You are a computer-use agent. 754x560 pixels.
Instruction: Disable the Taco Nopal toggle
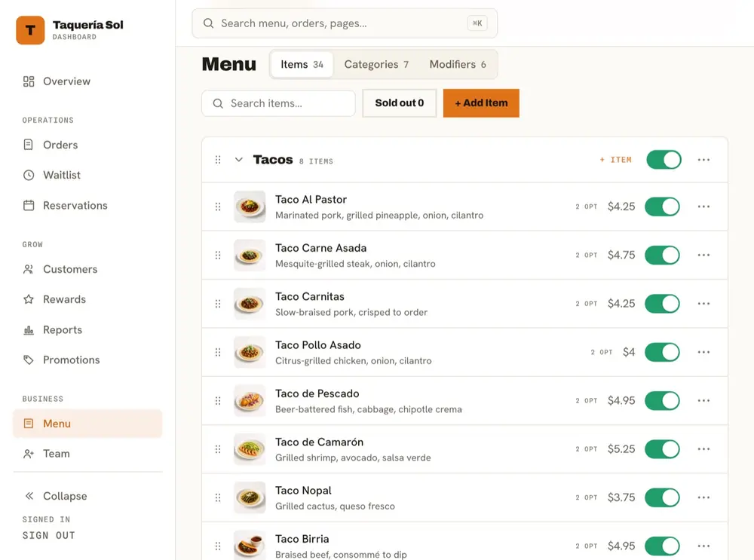pyautogui.click(x=662, y=497)
